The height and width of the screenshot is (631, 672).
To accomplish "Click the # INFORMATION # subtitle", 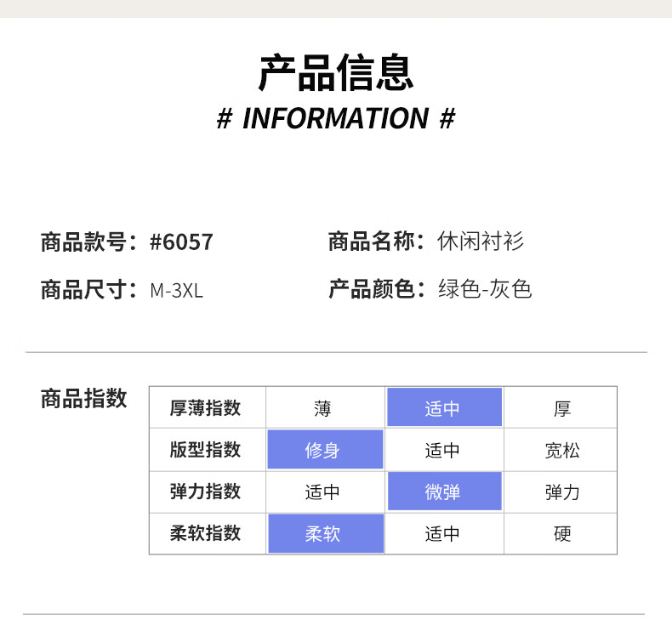I will click(x=336, y=118).
